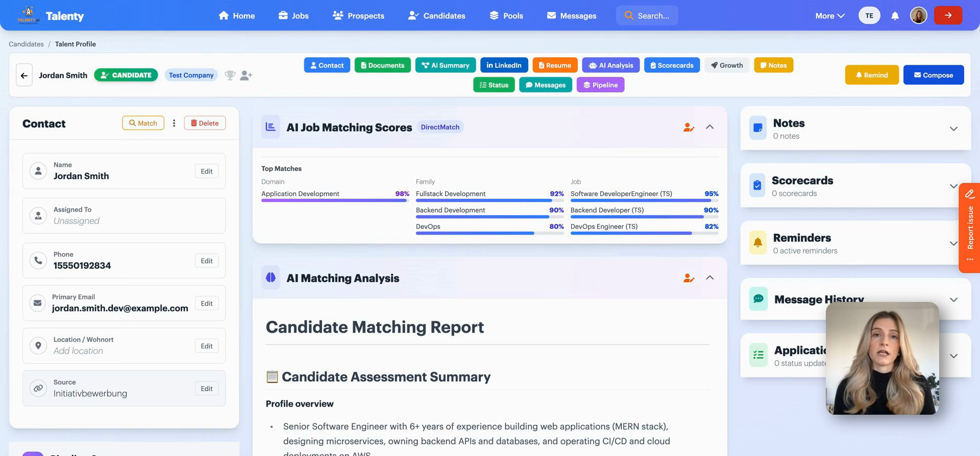The height and width of the screenshot is (456, 980).
Task: Click the user avatar photo in header
Action: [x=918, y=15]
